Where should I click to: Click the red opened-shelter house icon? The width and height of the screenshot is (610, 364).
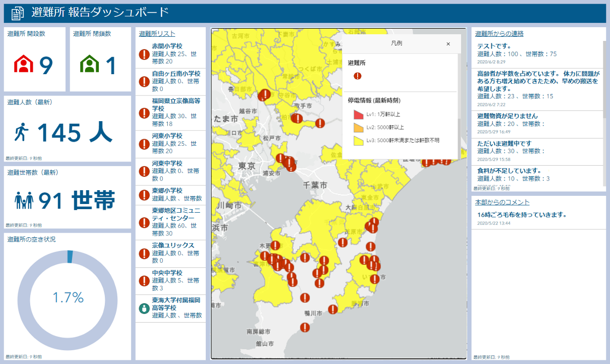point(23,64)
